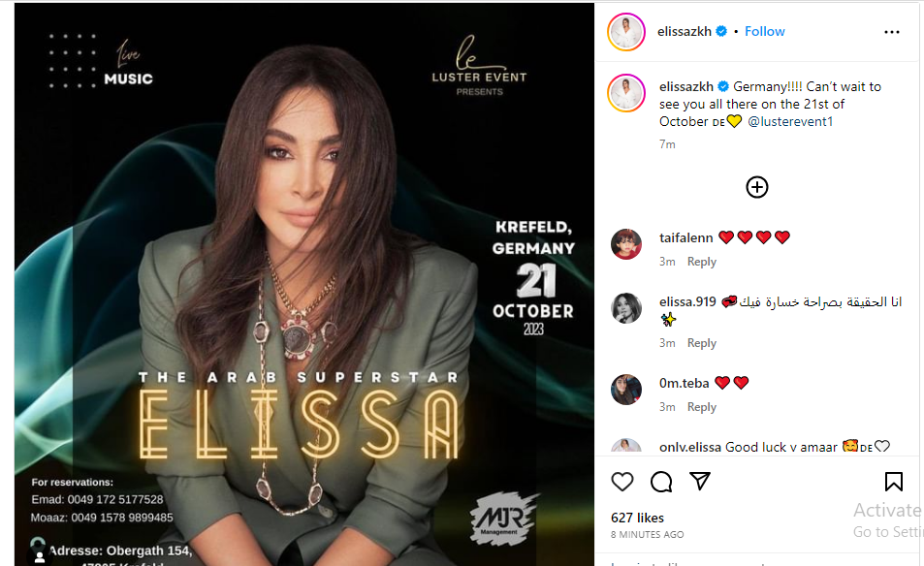Open the Elissa concert poster image

tap(304, 285)
